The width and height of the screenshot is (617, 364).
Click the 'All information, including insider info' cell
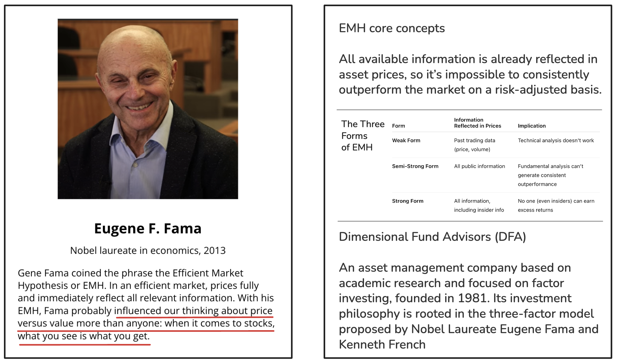479,205
